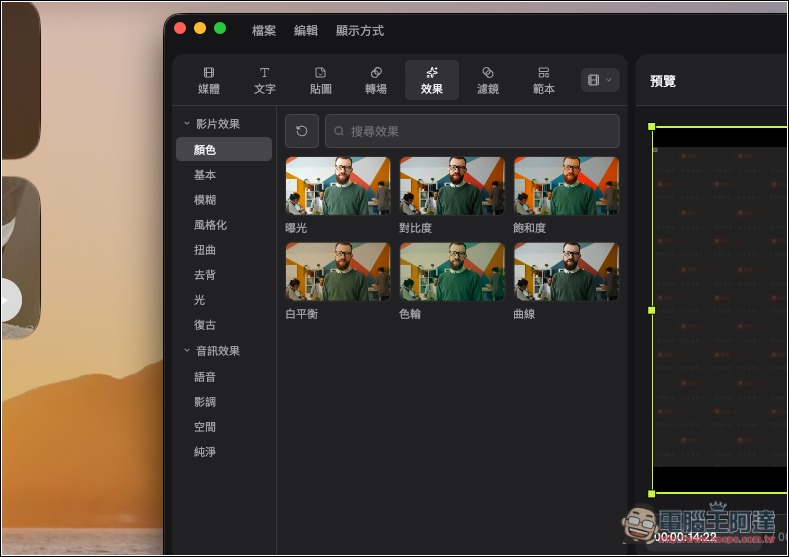Open the 檔案 file menu

coord(264,31)
